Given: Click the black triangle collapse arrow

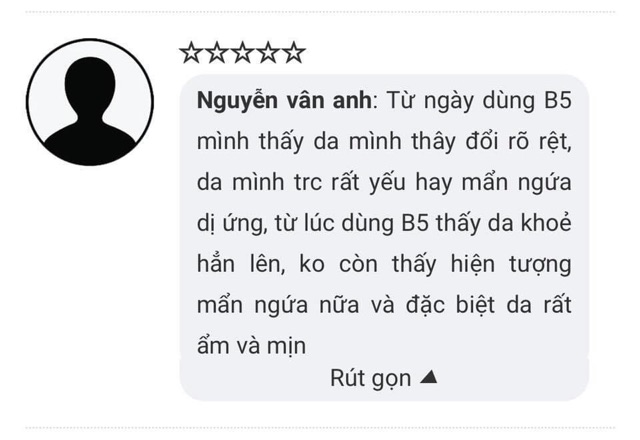Looking at the screenshot, I should pos(429,377).
